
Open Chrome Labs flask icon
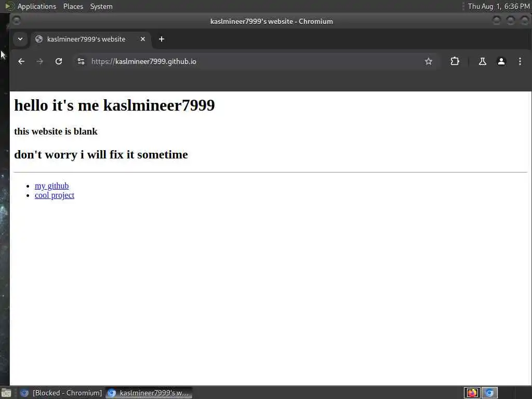483,61
